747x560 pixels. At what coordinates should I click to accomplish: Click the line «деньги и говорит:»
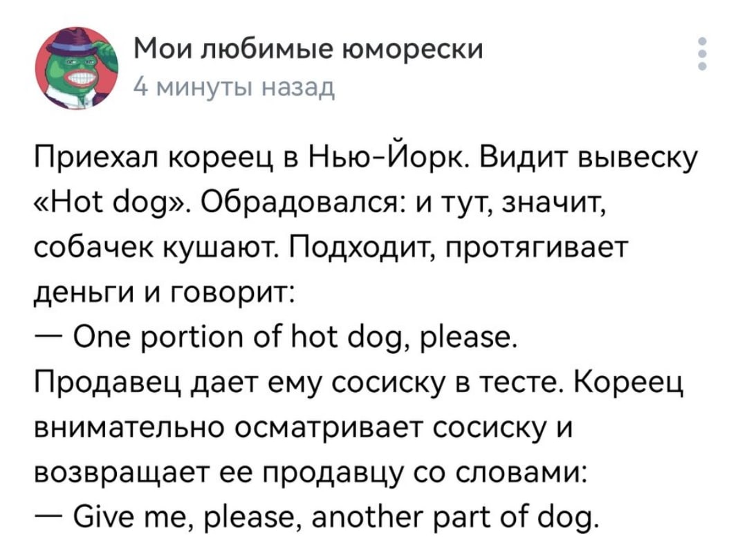click(x=165, y=293)
